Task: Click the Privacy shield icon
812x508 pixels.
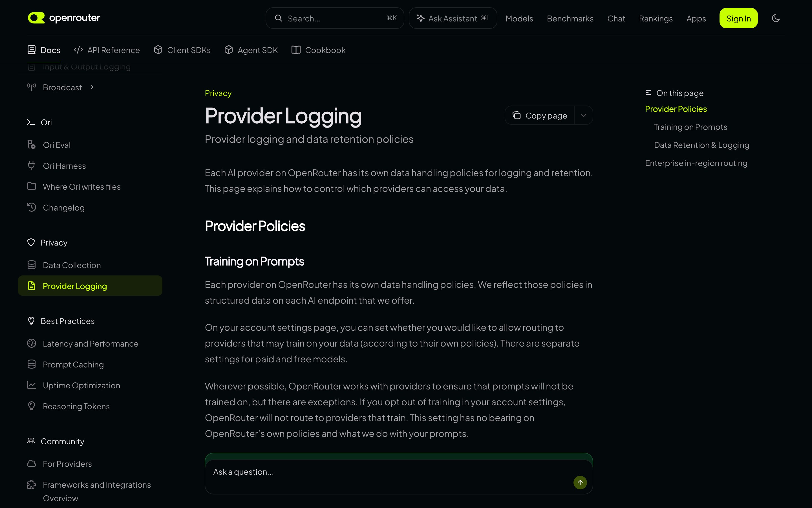Action: (x=31, y=243)
